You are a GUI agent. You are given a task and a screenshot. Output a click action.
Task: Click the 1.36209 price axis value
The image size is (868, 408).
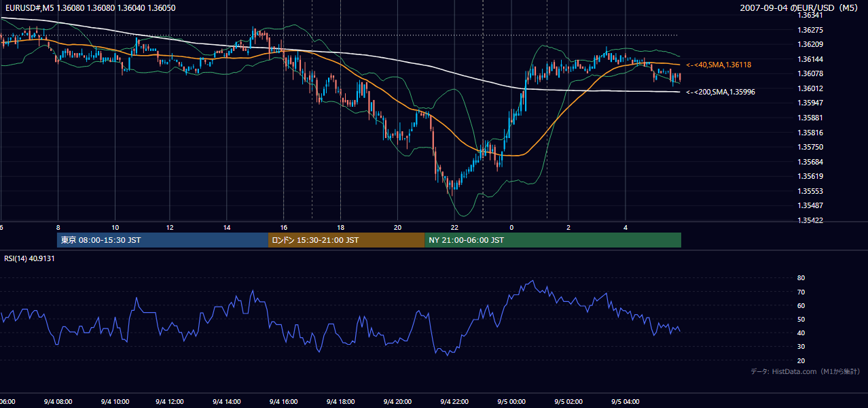click(810, 44)
